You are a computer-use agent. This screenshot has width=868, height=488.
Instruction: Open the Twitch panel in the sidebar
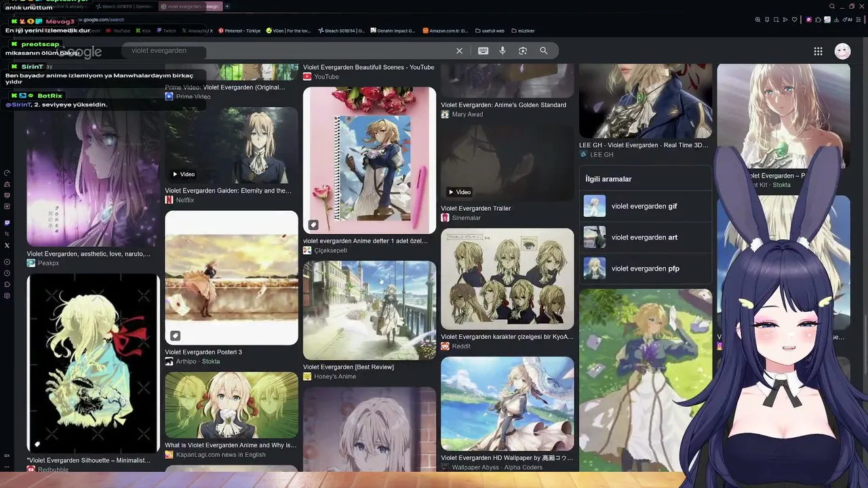point(7,223)
